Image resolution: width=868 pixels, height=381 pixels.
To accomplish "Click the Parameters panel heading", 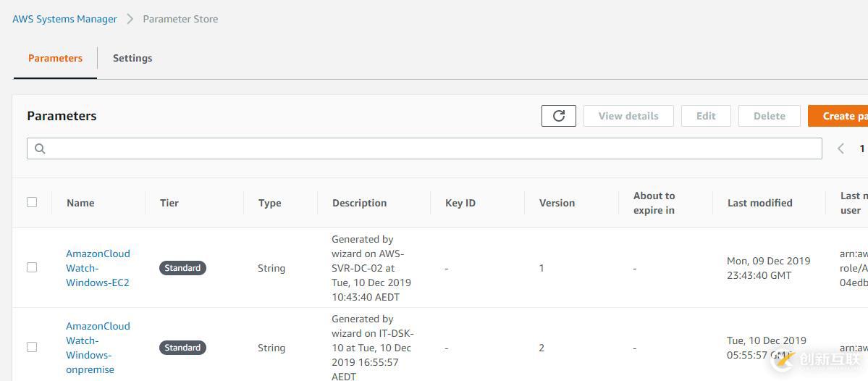I will coord(62,116).
